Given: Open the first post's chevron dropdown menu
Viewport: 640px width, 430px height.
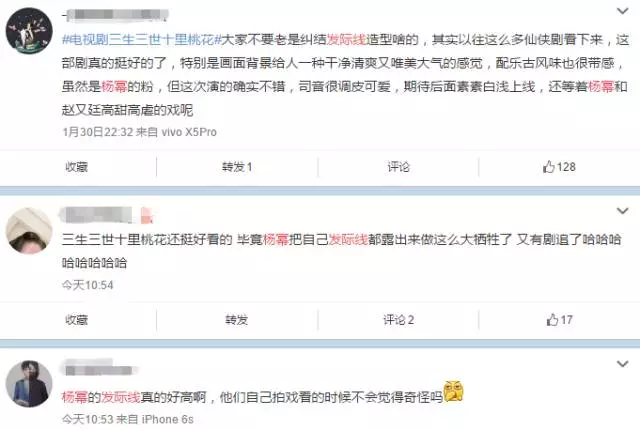Looking at the screenshot, I should 622,11.
